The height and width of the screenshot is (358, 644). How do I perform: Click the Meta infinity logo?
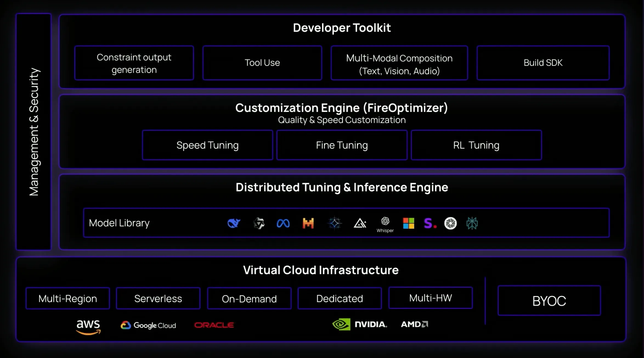click(x=283, y=223)
